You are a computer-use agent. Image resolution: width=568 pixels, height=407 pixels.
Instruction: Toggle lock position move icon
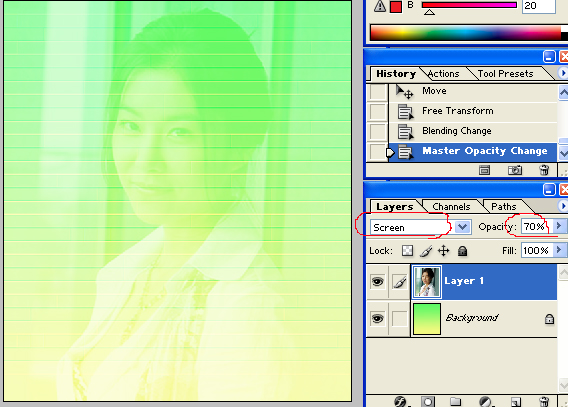444,251
